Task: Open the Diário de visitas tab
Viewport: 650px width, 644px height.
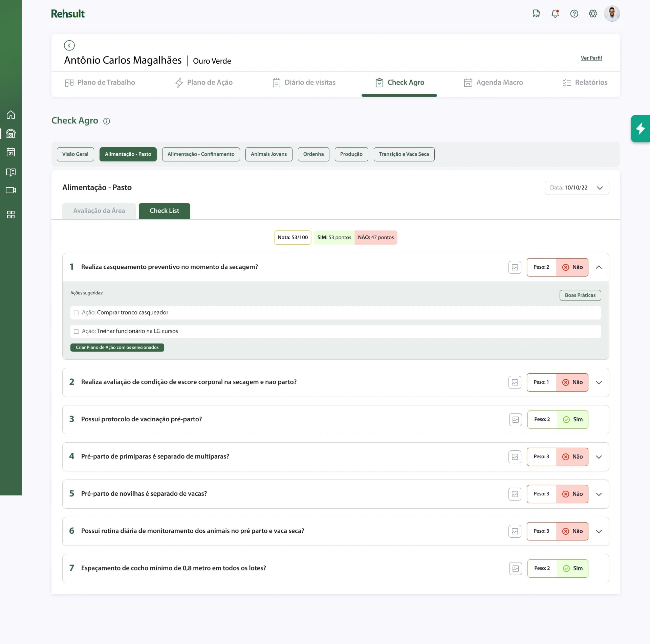Action: click(304, 83)
